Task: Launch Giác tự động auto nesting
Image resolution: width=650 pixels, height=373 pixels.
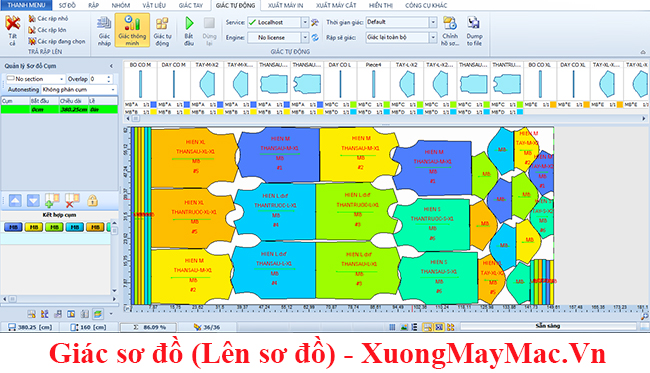Action: click(x=162, y=31)
